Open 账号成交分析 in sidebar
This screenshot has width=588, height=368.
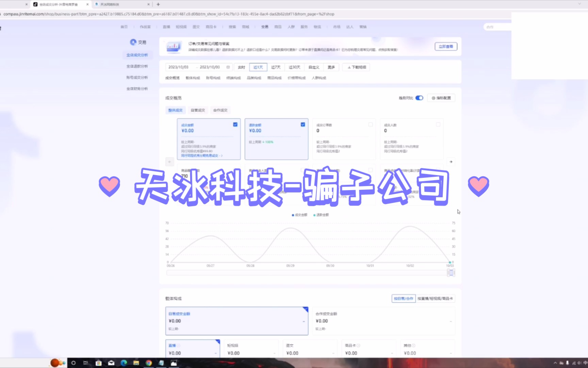(137, 77)
